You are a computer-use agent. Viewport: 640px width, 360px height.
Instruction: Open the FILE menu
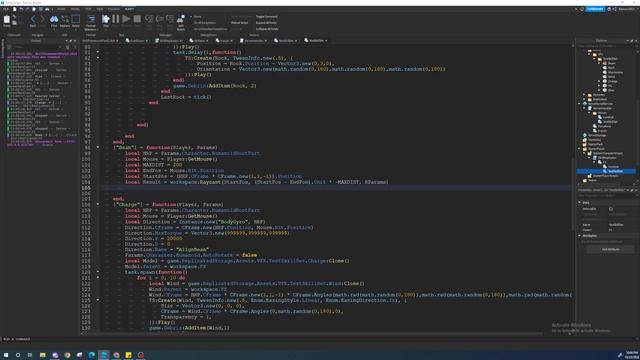coord(6,9)
